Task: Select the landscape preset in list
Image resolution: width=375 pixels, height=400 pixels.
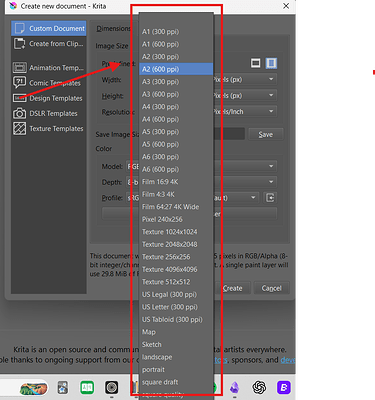Action: [x=176, y=357]
